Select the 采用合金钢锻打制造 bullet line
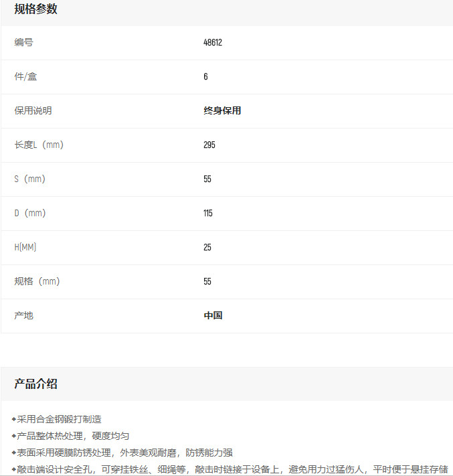Viewport: 453px width, 476px height. [59, 419]
